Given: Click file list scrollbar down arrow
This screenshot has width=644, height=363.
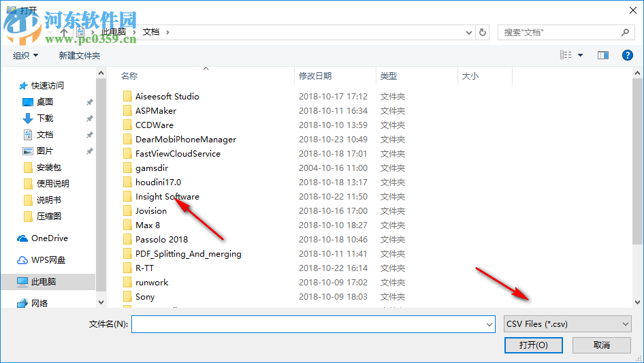Looking at the screenshot, I should point(637,302).
